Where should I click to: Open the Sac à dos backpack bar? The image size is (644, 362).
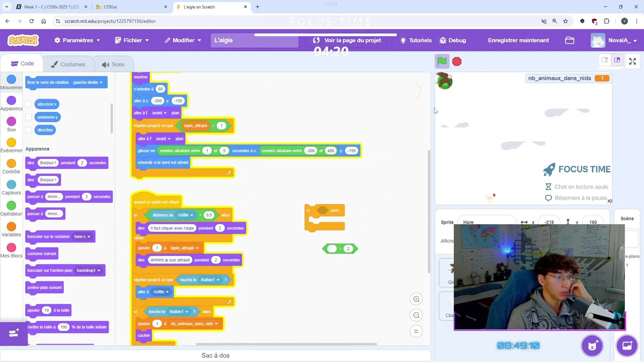tap(215, 355)
